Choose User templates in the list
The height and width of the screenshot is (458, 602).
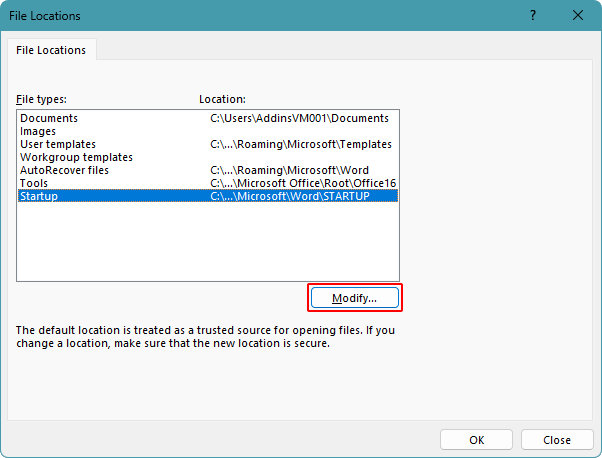[x=58, y=144]
